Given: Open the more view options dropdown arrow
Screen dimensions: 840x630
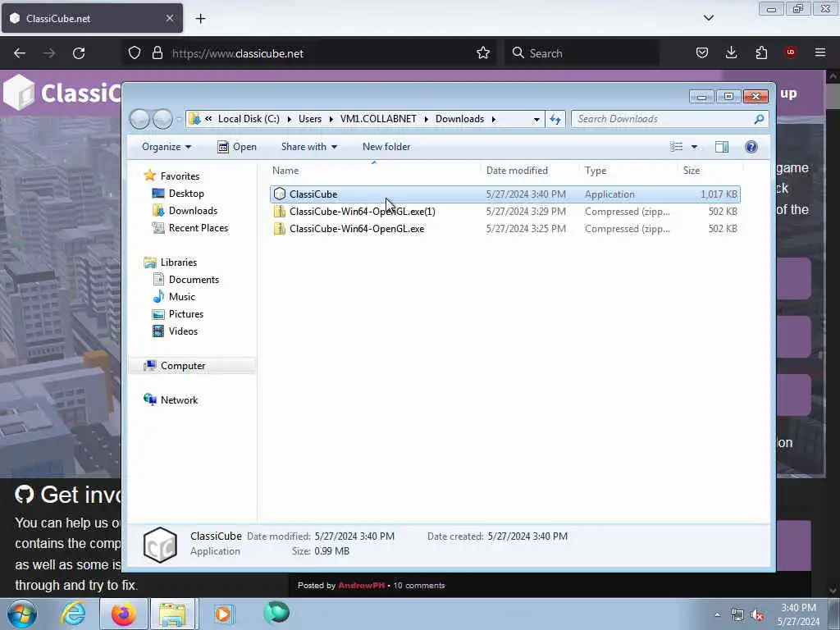Looking at the screenshot, I should click(694, 147).
